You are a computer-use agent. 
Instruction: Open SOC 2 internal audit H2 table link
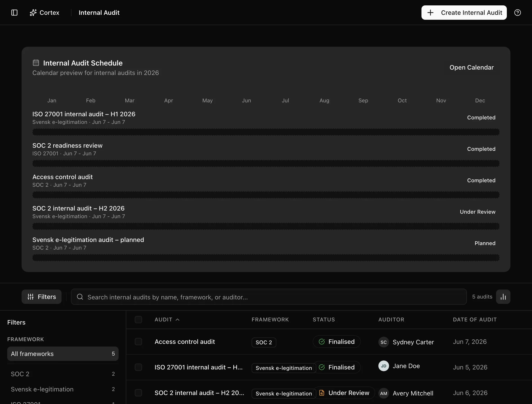[199, 393]
